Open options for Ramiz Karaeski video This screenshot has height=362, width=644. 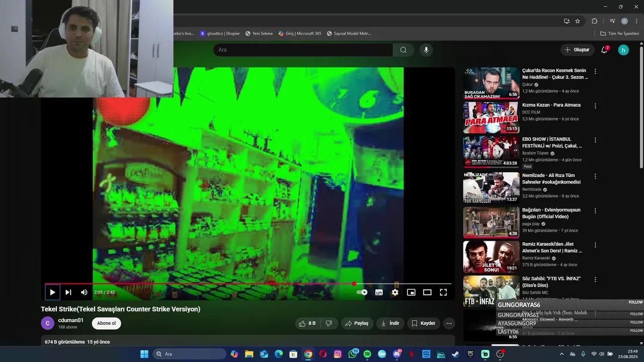tap(595, 245)
